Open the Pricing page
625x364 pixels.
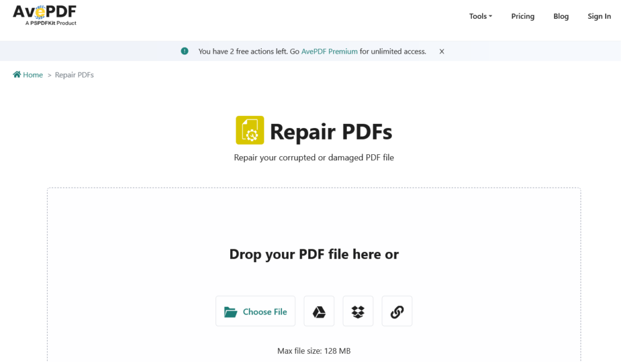coord(522,16)
